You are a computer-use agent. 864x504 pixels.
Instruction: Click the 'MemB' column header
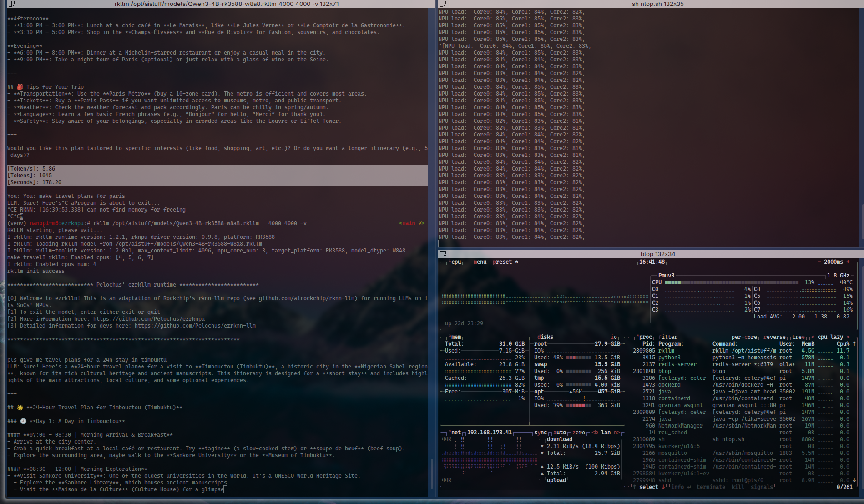(x=808, y=344)
